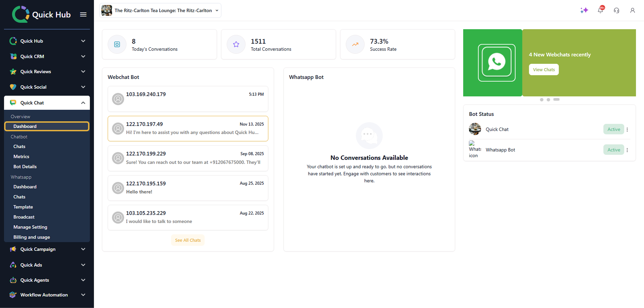Click the hamburger menu icon beside Quick Hub
Screen dimensions: 644x308
pyautogui.click(x=83, y=15)
